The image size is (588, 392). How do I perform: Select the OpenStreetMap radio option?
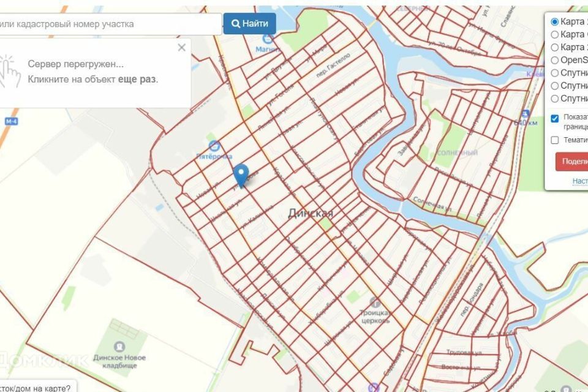click(x=555, y=60)
